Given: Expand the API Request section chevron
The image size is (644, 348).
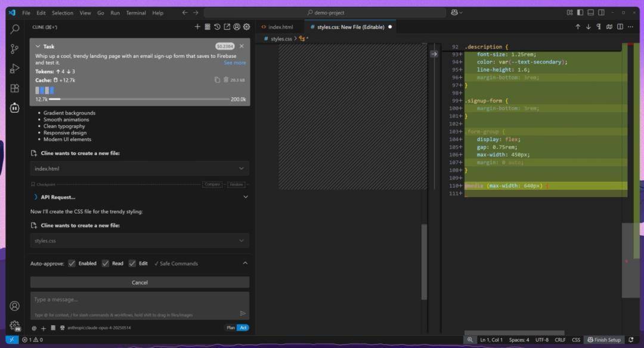Looking at the screenshot, I should [x=246, y=197].
